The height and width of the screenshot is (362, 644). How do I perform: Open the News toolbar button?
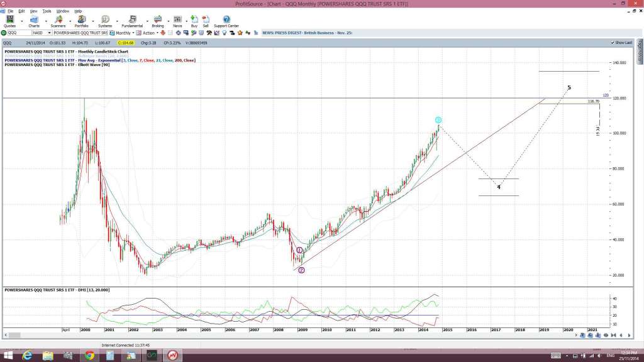point(177,21)
